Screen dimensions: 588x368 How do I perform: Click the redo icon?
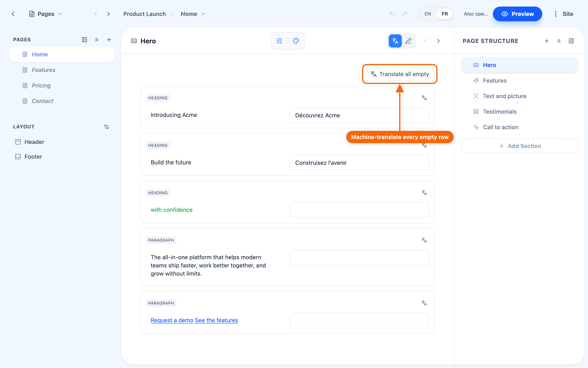[x=404, y=14]
